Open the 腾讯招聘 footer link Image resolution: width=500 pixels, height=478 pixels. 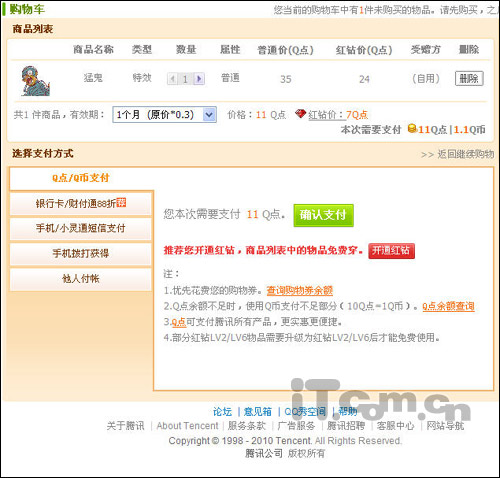pyautogui.click(x=346, y=426)
